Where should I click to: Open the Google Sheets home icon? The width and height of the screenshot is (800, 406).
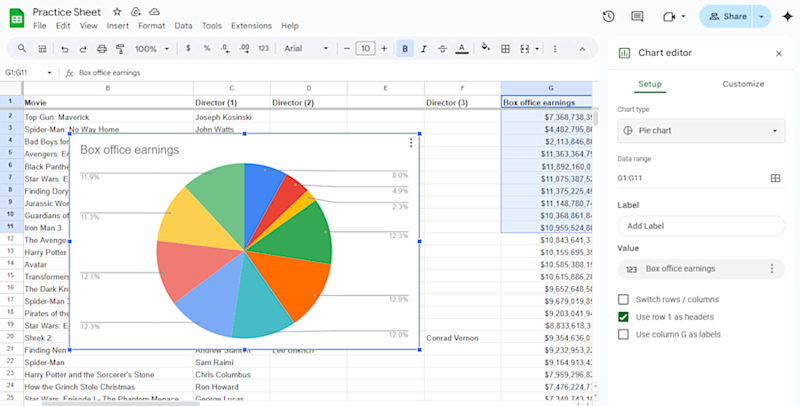tap(17, 18)
